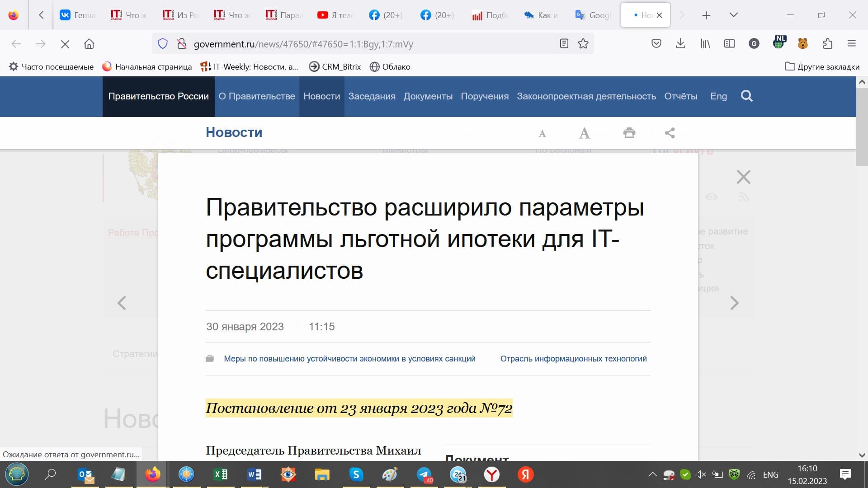Open Firefox downloads panel
Viewport: 868px width, 488px height.
[680, 44]
